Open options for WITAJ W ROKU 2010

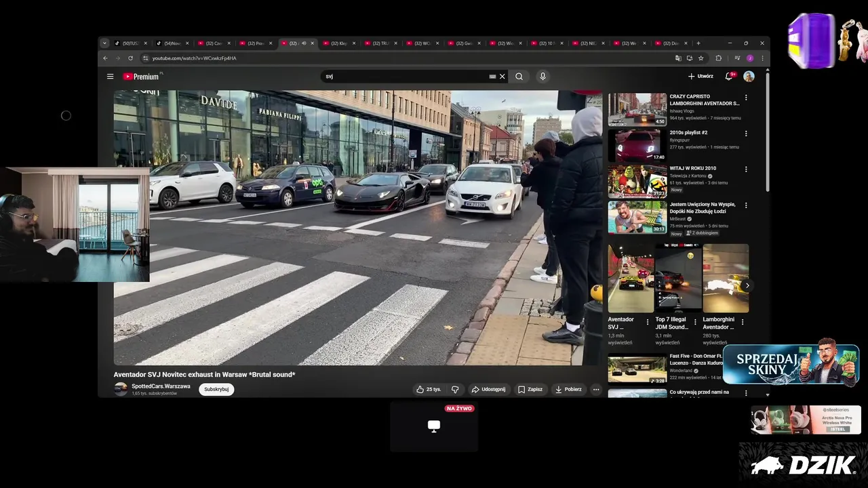[746, 169]
